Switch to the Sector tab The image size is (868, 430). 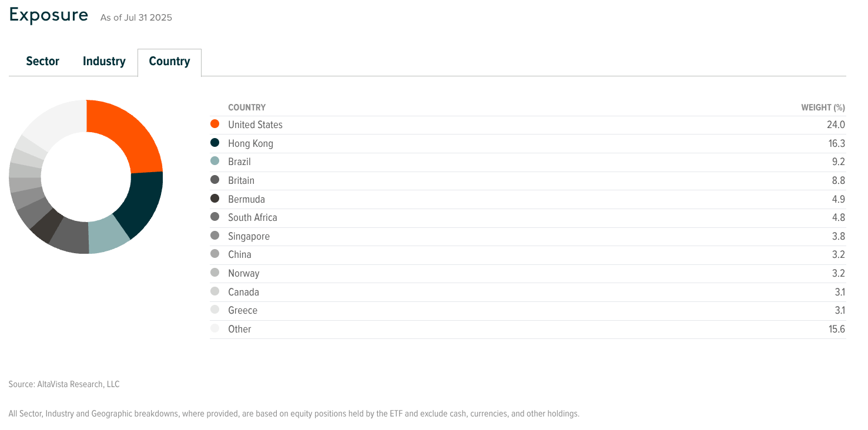pyautogui.click(x=42, y=62)
